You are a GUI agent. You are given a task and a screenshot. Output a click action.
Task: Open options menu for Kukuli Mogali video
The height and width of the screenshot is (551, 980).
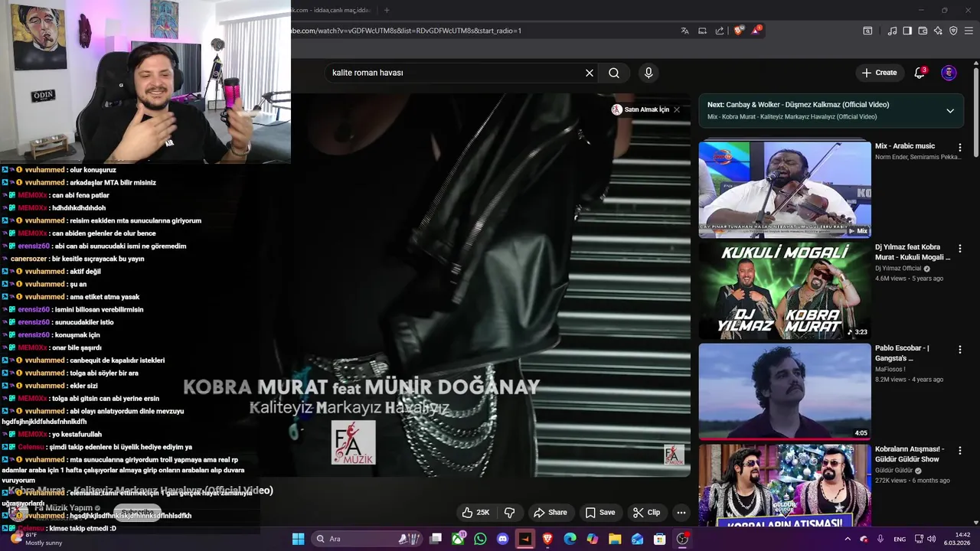click(x=960, y=249)
